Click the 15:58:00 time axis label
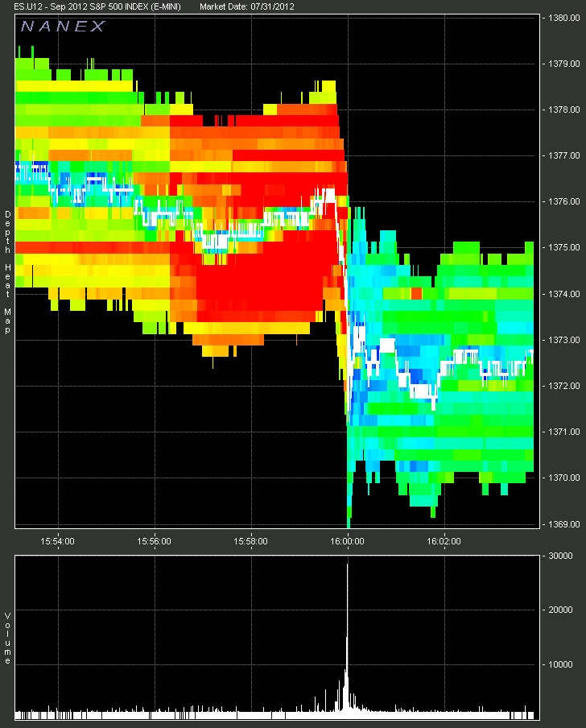Screen dimensions: 586x728 coord(250,541)
